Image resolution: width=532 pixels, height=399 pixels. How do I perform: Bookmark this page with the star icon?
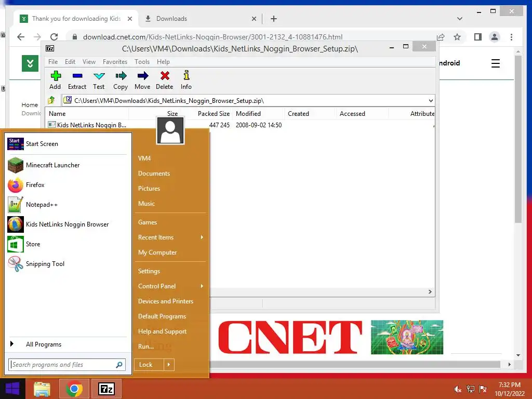[457, 37]
